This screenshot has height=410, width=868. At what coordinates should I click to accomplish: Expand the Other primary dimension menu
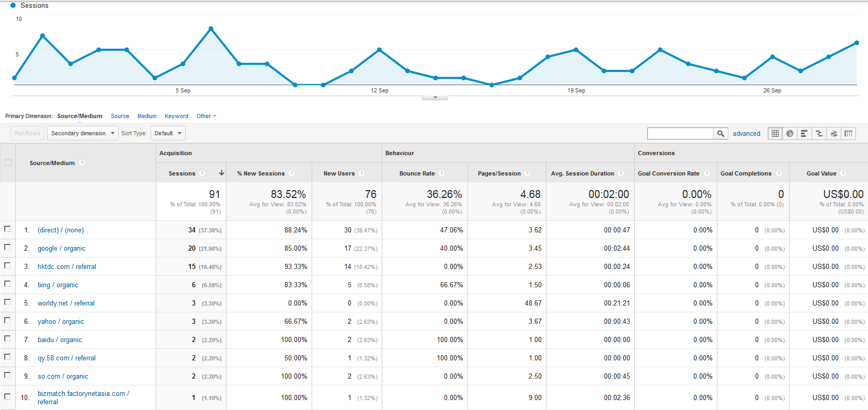point(206,116)
